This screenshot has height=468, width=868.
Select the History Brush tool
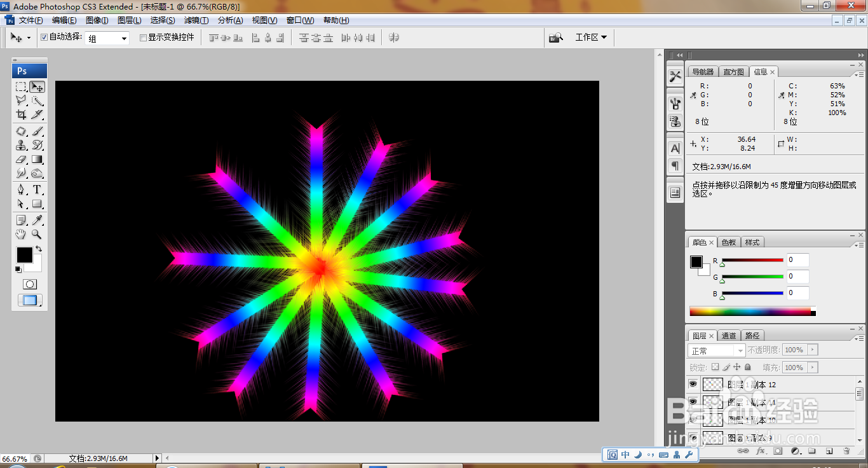(37, 145)
